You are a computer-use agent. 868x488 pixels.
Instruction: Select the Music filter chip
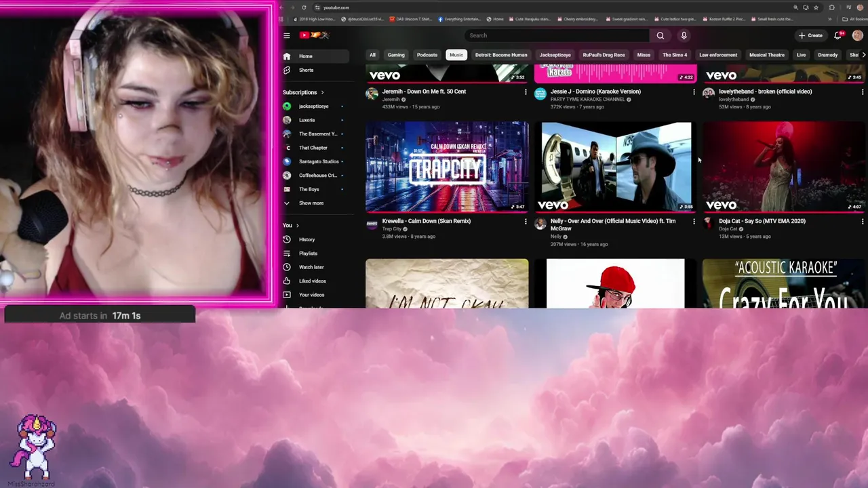(456, 55)
